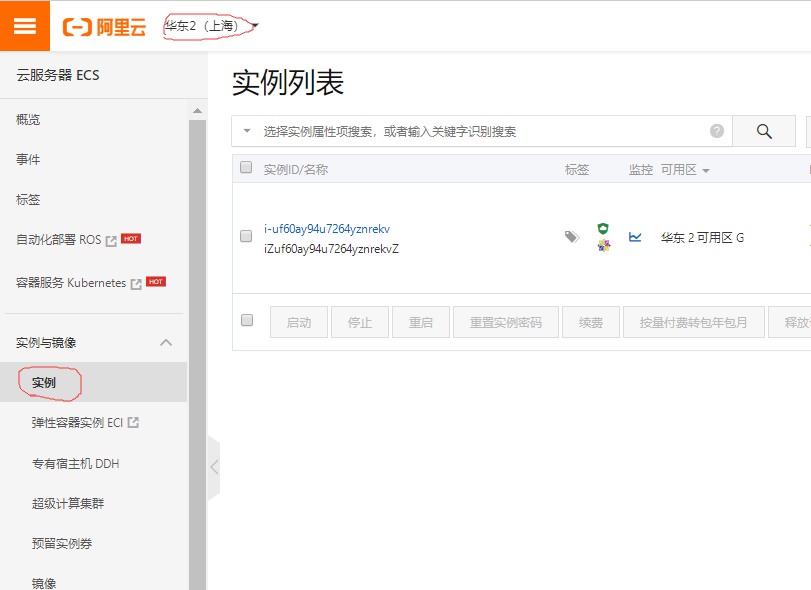This screenshot has height=590, width=811.
Task: Collapse the 实例与镜像 section chevron
Action: coord(166,342)
